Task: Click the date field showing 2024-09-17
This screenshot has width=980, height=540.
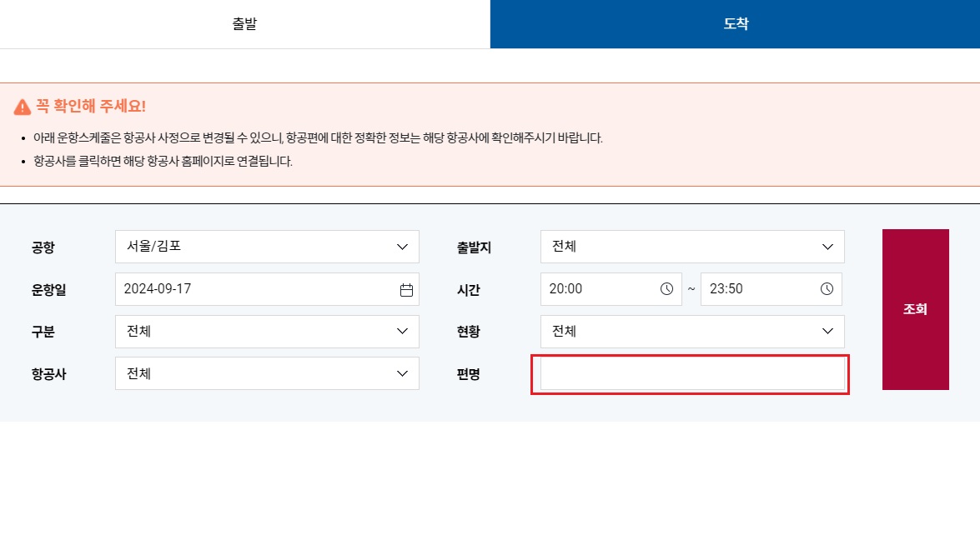Action: coord(250,288)
